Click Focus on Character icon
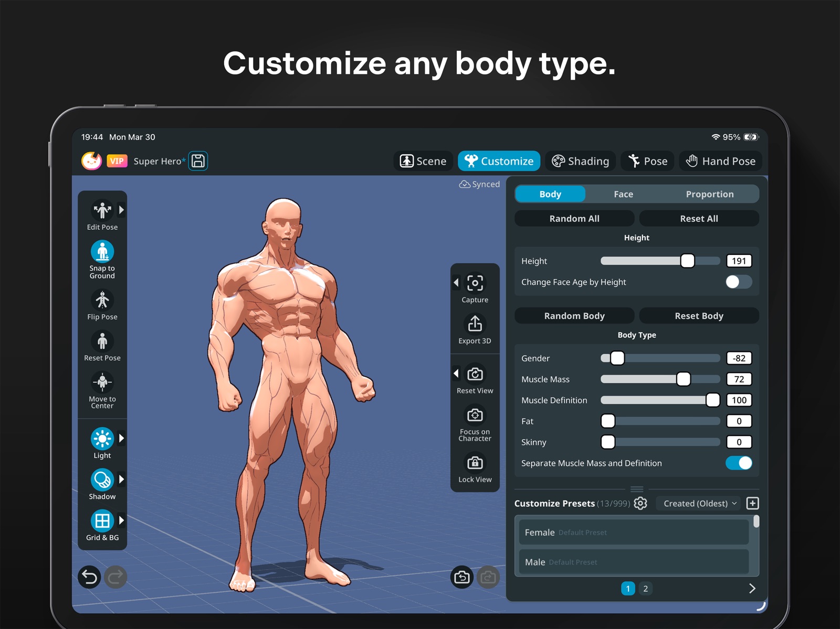Screen dimensions: 840x629 tap(475, 415)
